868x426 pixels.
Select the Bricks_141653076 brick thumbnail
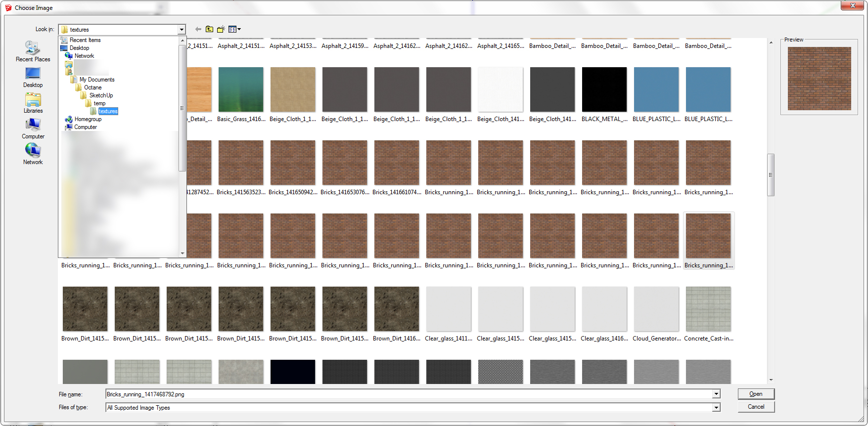345,163
